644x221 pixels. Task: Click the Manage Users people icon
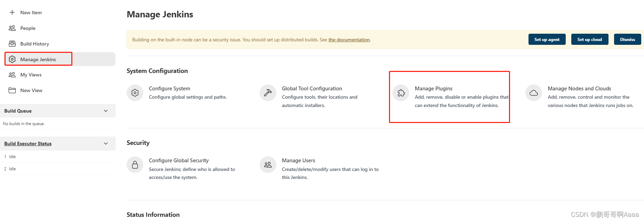[268, 165]
